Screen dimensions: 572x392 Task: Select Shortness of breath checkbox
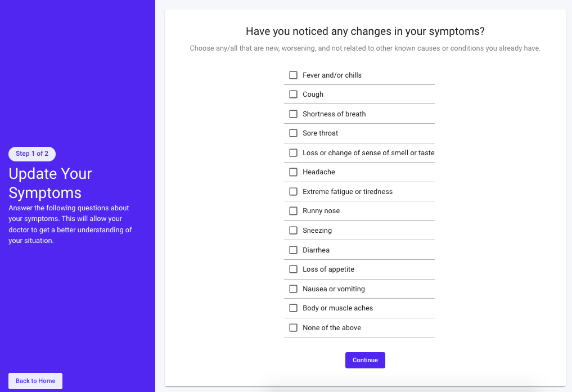click(x=293, y=114)
